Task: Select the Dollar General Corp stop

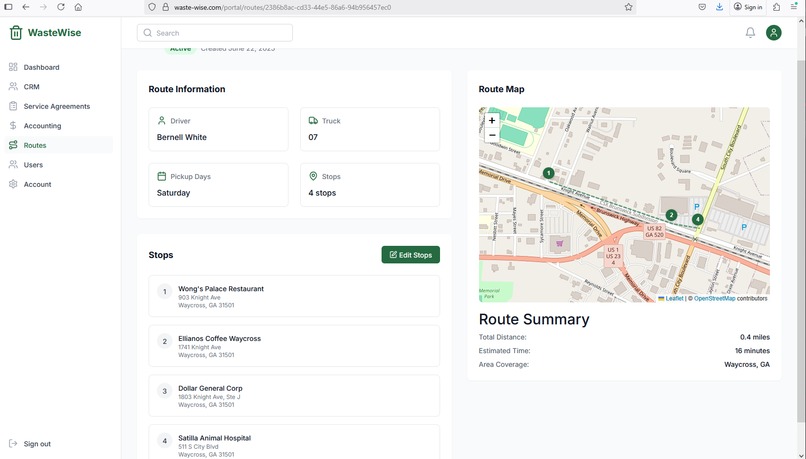Action: [294, 396]
